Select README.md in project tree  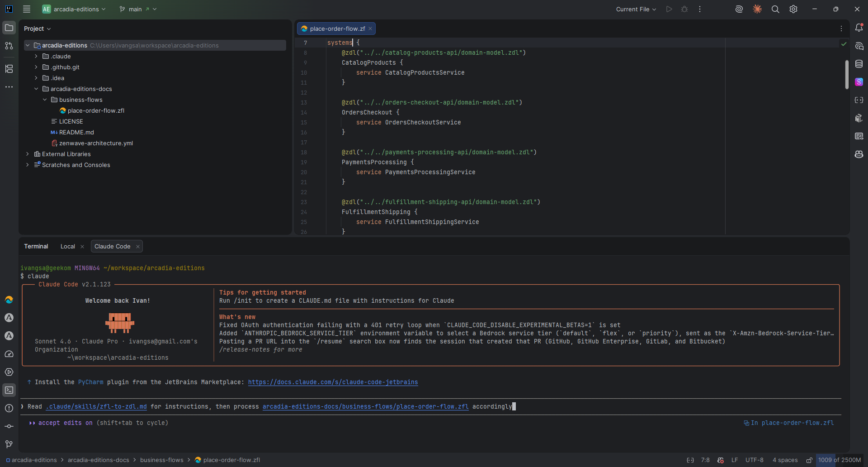76,132
